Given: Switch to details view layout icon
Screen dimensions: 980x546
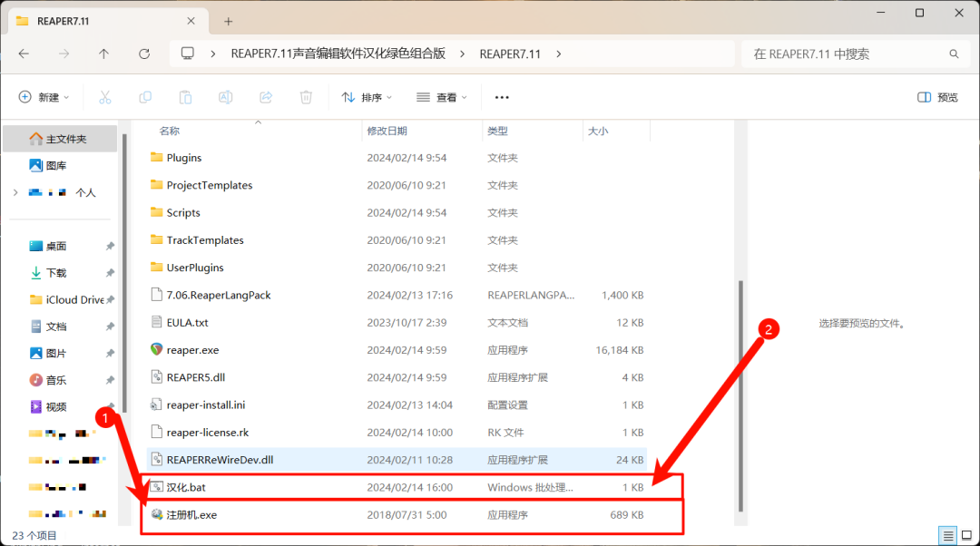Looking at the screenshot, I should [x=947, y=535].
